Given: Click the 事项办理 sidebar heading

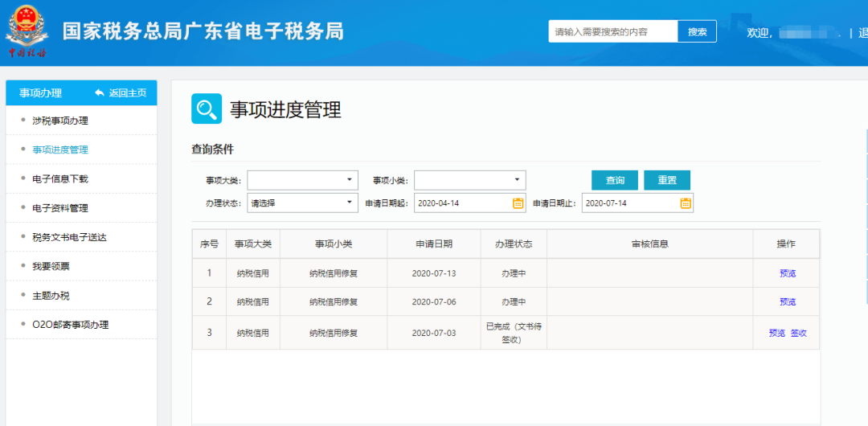Looking at the screenshot, I should point(40,93).
